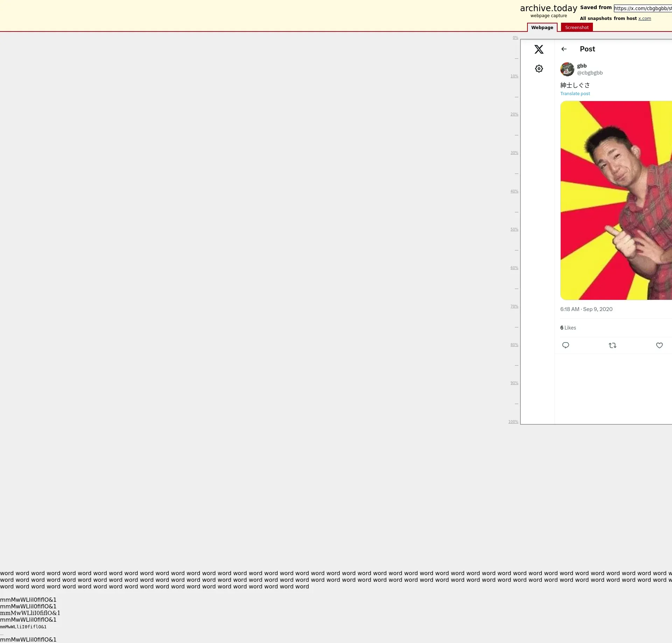View the 6 Likes list
The image size is (672, 643).
[568, 328]
